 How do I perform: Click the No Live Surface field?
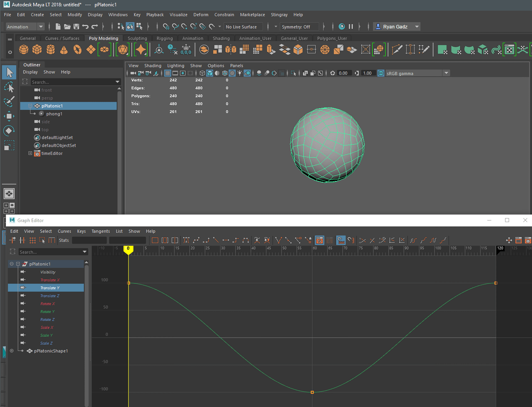pos(243,27)
